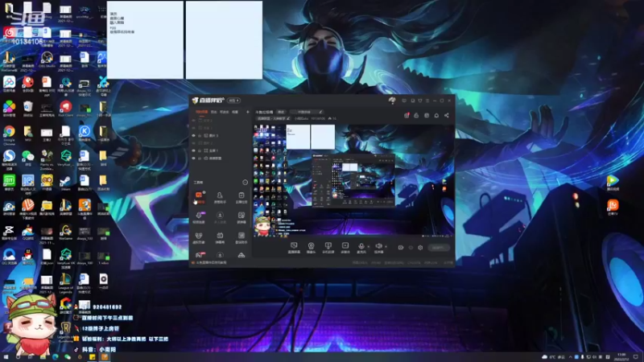Open the mode dropdown beside the app logo
Image resolution: width=644 pixels, height=362 pixels.
coord(233,101)
